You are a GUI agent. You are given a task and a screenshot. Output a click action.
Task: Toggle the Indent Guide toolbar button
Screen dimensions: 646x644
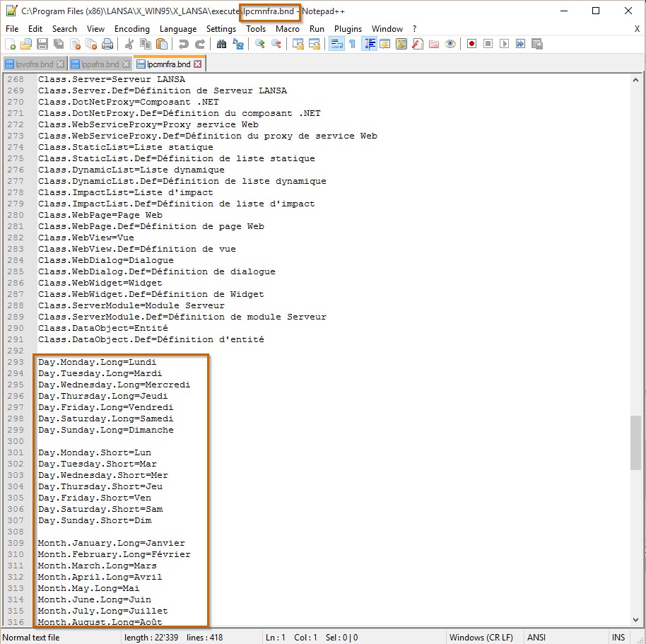pos(369,44)
